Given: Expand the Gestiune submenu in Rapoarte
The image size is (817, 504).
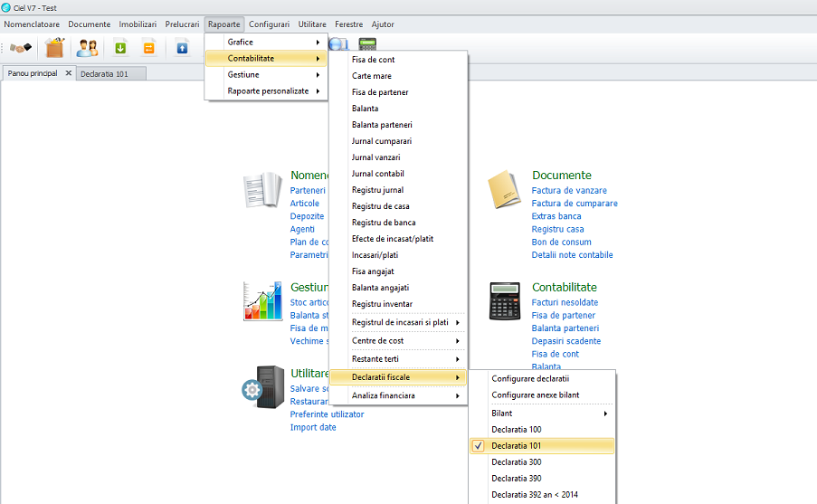Looking at the screenshot, I should pos(266,74).
